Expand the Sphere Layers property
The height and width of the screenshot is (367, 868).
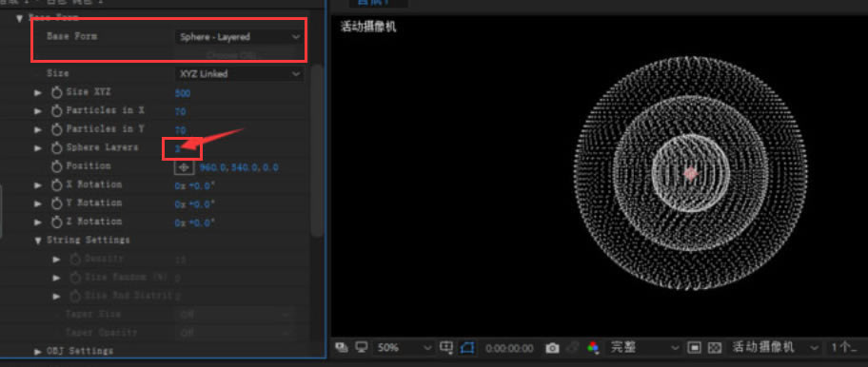coord(38,148)
